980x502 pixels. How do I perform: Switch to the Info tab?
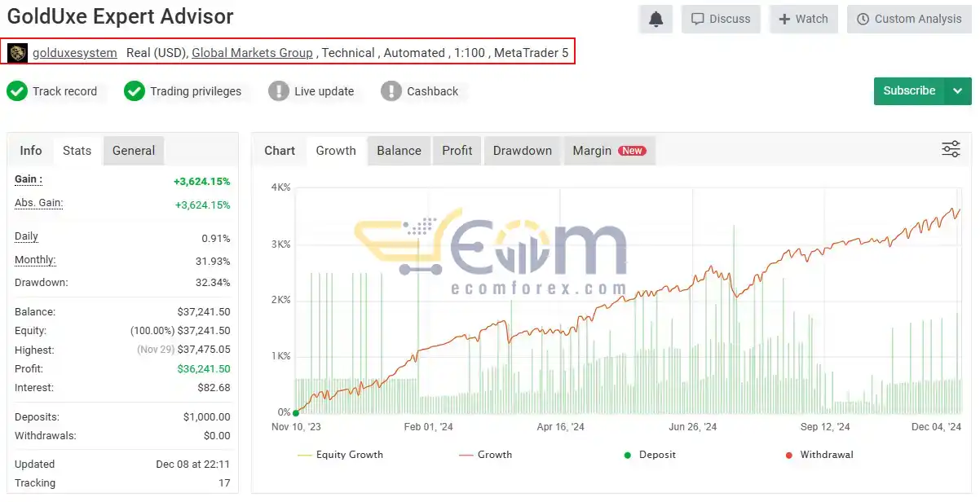[x=31, y=151]
